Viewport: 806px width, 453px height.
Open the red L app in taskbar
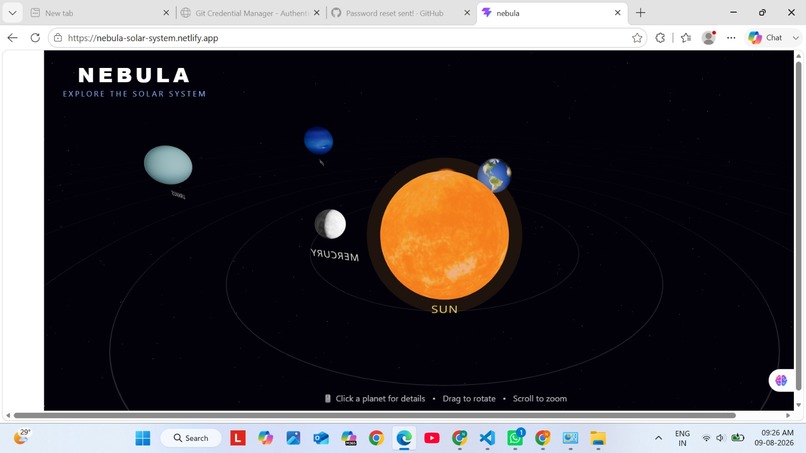(237, 438)
